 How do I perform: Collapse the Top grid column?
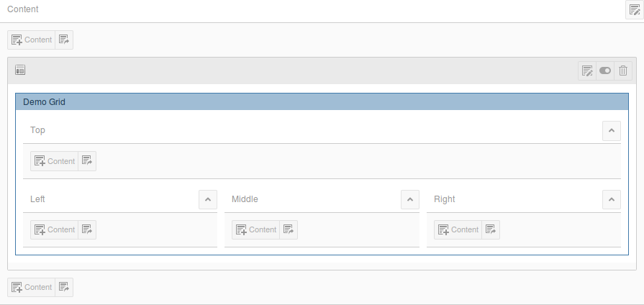coord(611,130)
